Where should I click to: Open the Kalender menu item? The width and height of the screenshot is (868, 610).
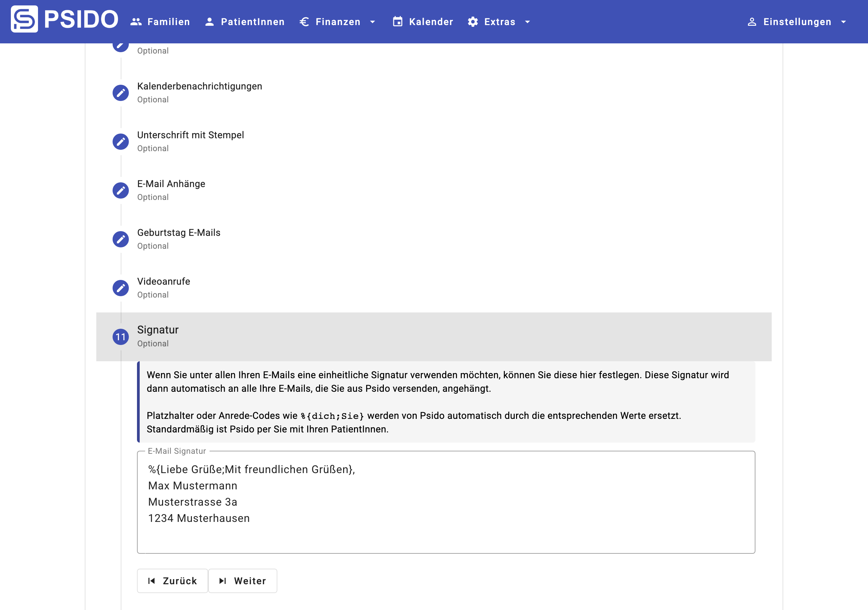click(x=431, y=22)
